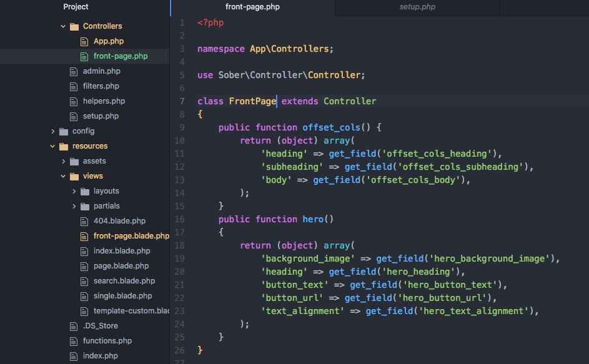Click the layouts folder icon

coord(85,192)
